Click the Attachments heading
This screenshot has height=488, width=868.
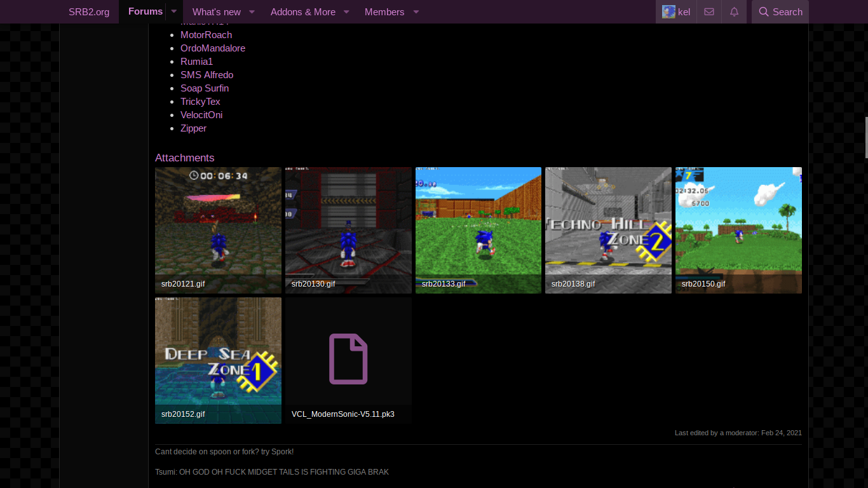[x=184, y=158]
